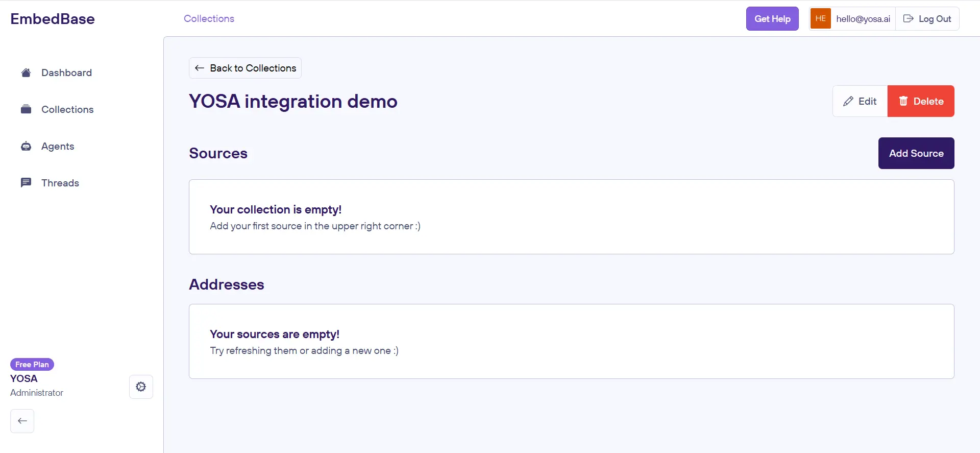The height and width of the screenshot is (453, 980).
Task: Click the YOSA organization name
Action: tap(24, 378)
